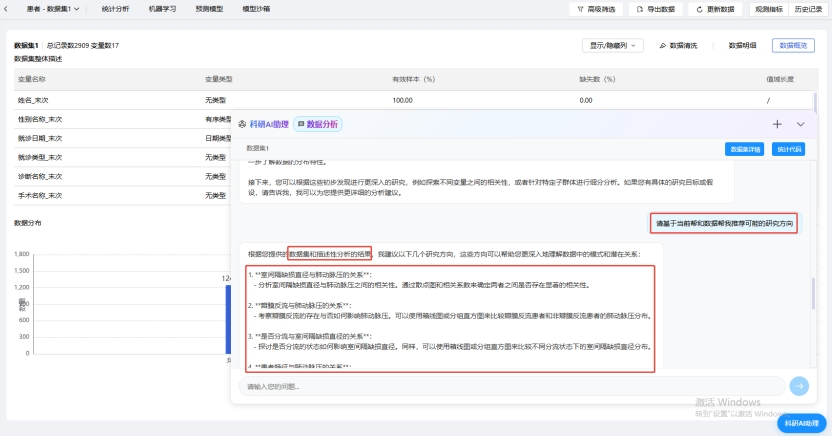Viewport: 832px width, 436px height.
Task: Switch to the 统计分析 tab
Action: [x=115, y=9]
